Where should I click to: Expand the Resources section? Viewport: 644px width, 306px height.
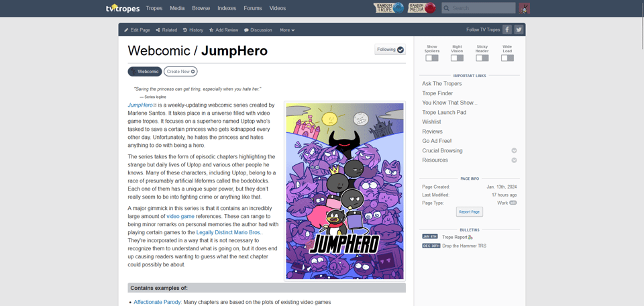point(514,160)
